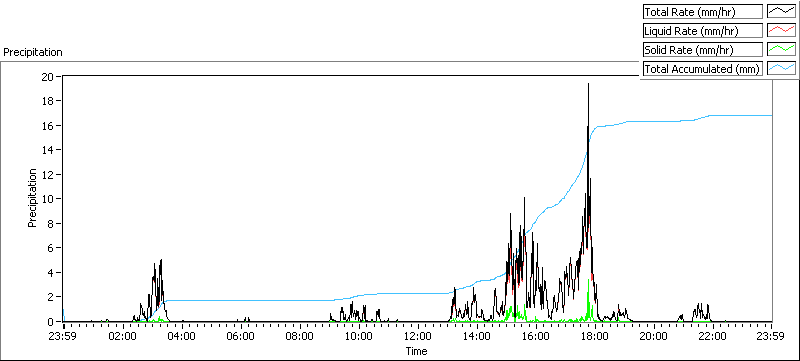Select the Total Accumulated (mm) legend label
The height and width of the screenshot is (361, 800).
[703, 68]
